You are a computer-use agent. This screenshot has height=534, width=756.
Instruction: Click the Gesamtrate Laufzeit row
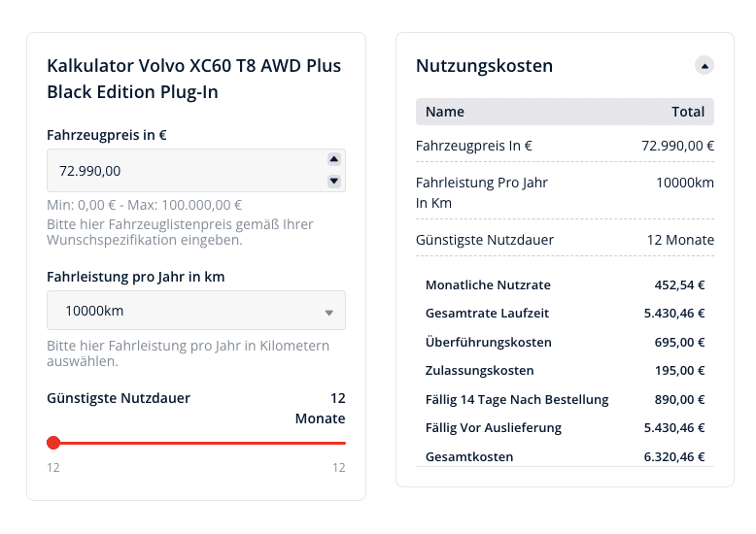tap(565, 314)
